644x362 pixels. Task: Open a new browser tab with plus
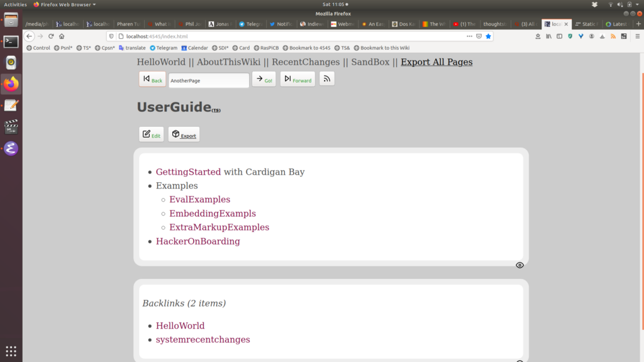[638, 24]
